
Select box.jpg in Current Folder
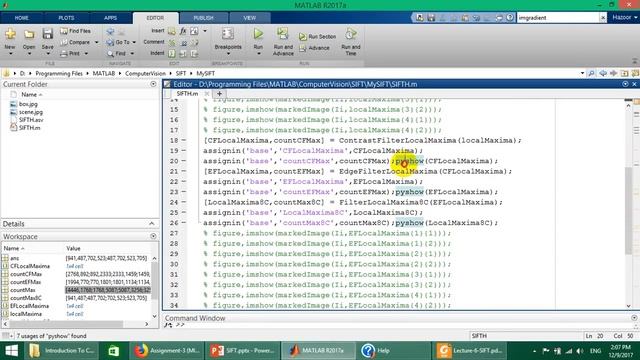[x=28, y=104]
